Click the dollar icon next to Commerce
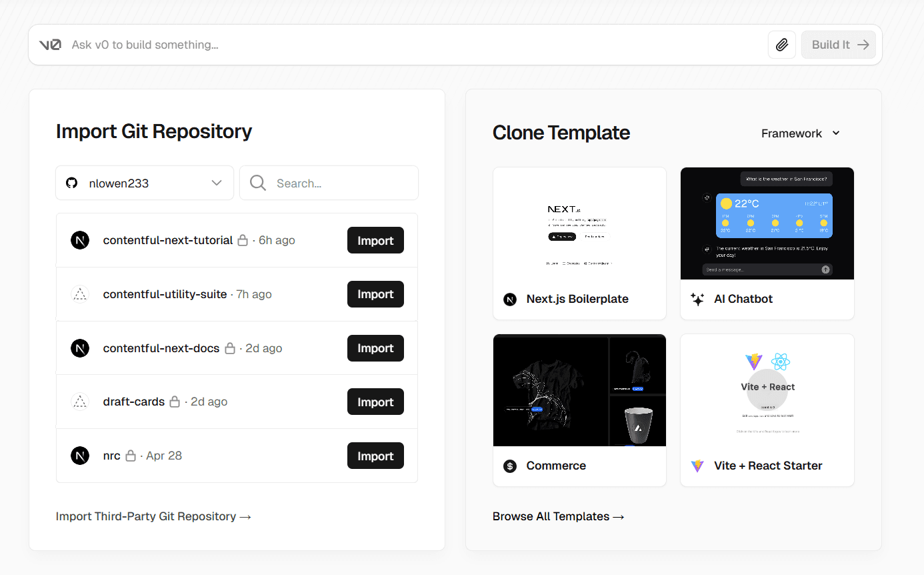Image resolution: width=924 pixels, height=575 pixels. 510,466
